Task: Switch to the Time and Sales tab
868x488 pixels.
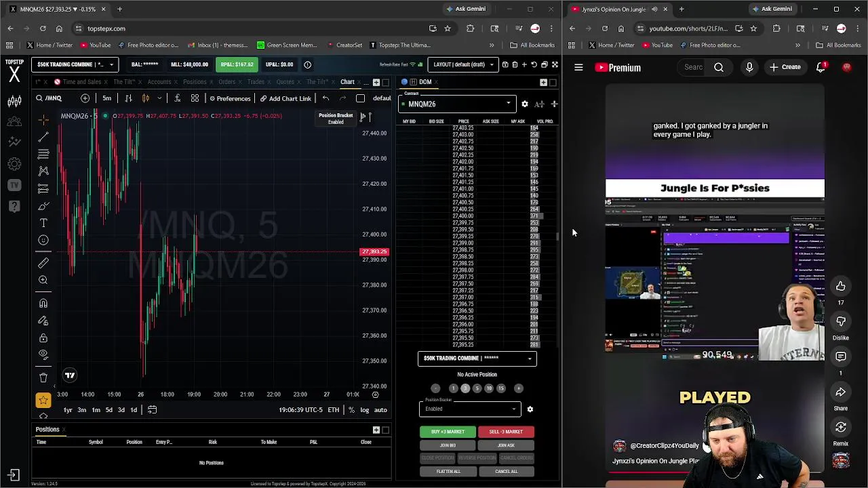Action: [x=82, y=82]
